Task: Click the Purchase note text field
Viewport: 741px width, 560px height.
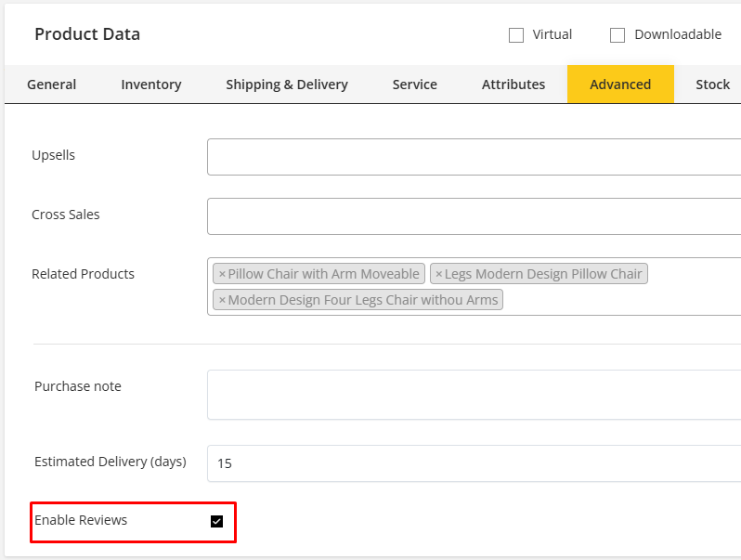Action: coord(474,395)
